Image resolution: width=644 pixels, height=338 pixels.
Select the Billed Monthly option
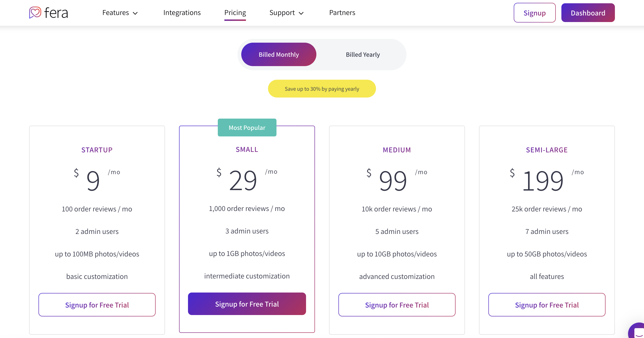click(279, 54)
